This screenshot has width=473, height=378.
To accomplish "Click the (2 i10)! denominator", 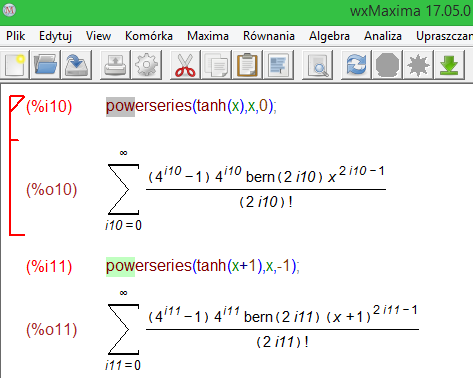I will click(x=266, y=202).
